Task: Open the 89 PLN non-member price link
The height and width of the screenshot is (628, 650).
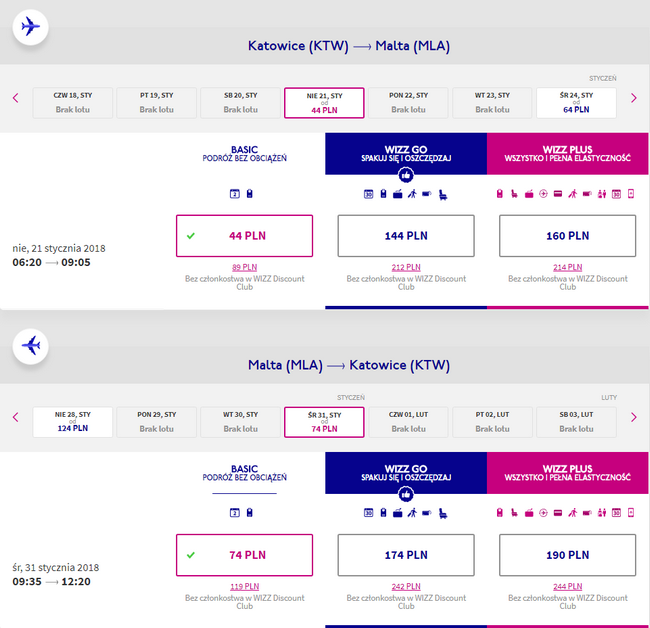Action: (244, 267)
